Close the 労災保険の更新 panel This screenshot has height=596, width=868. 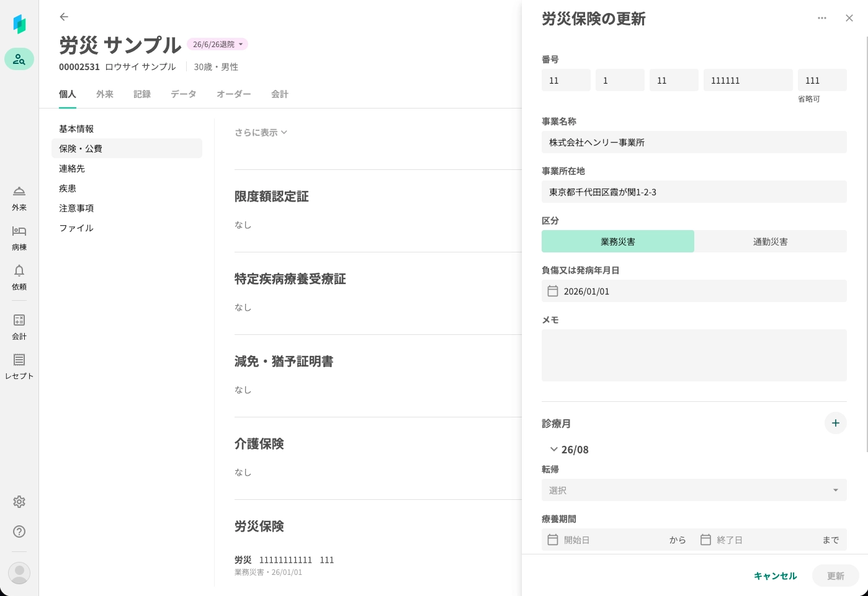coord(849,18)
